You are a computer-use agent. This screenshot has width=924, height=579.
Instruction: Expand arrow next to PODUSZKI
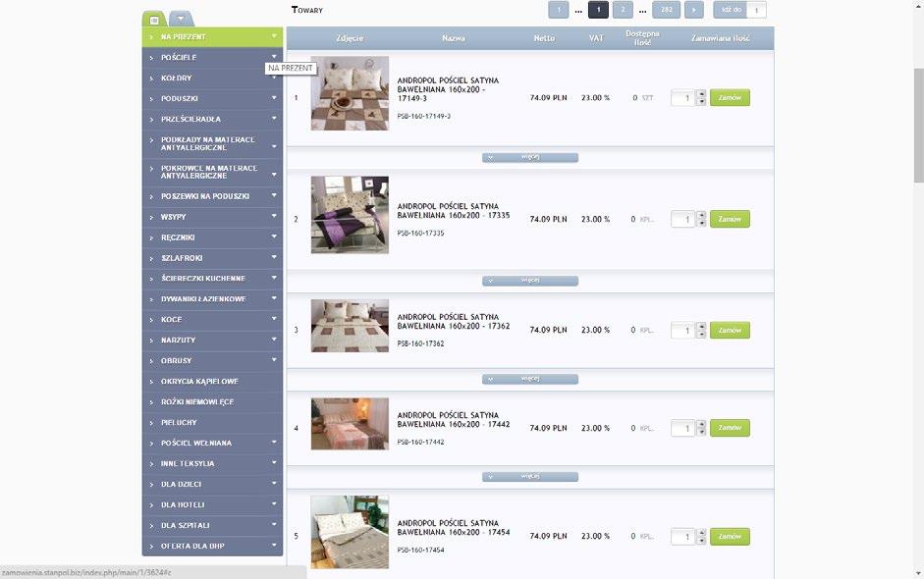pos(274,98)
